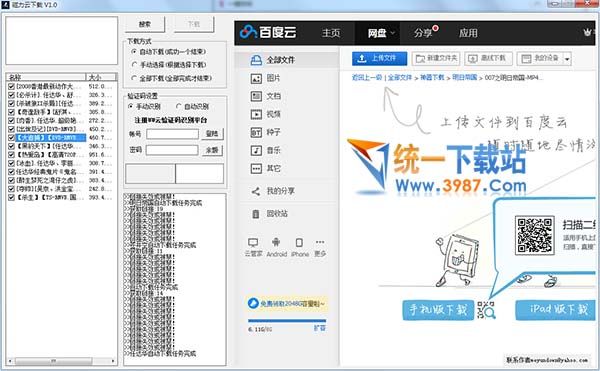
Task: Click the file list right scroll arrow
Action: click(113, 361)
